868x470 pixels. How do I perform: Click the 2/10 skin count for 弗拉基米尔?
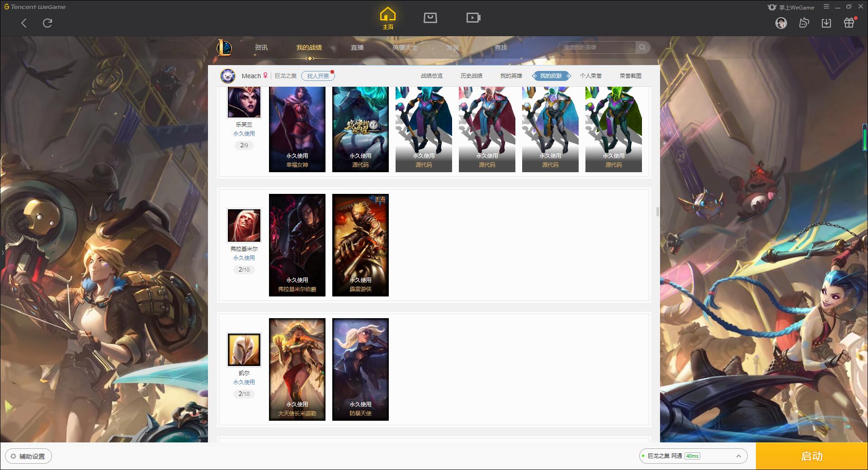(x=244, y=270)
